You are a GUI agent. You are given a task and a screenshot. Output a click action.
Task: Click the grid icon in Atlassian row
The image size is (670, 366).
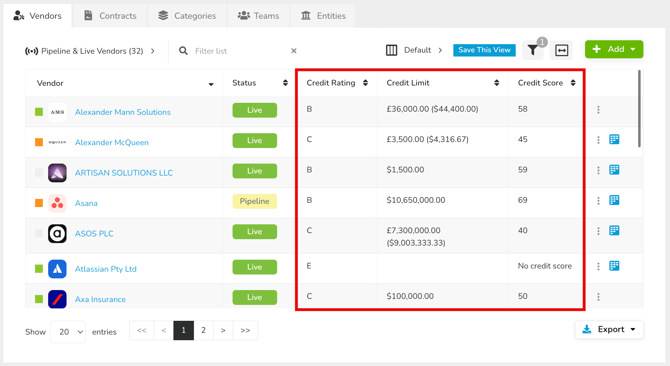point(614,266)
